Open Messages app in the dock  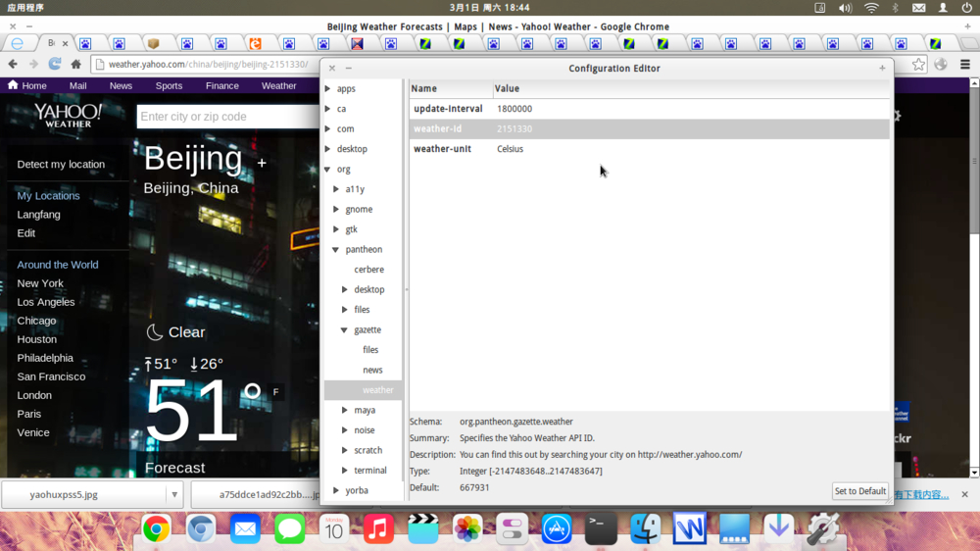(289, 529)
